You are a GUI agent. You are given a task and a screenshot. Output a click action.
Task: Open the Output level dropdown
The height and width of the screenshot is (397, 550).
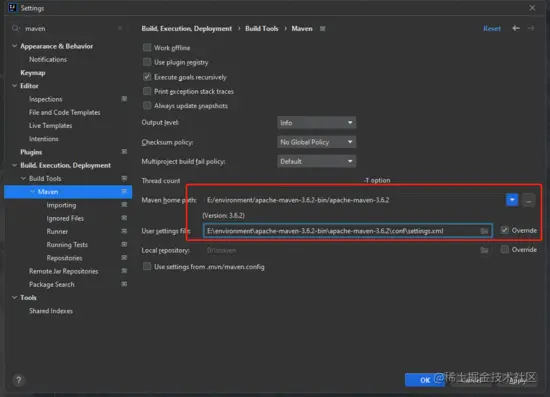(316, 123)
